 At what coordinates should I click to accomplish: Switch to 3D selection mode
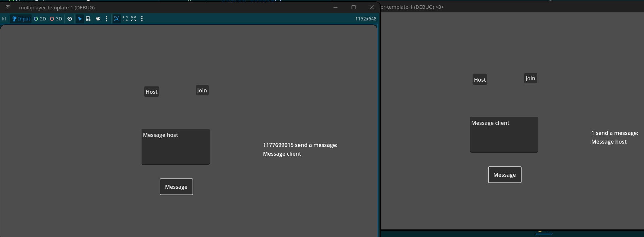56,19
